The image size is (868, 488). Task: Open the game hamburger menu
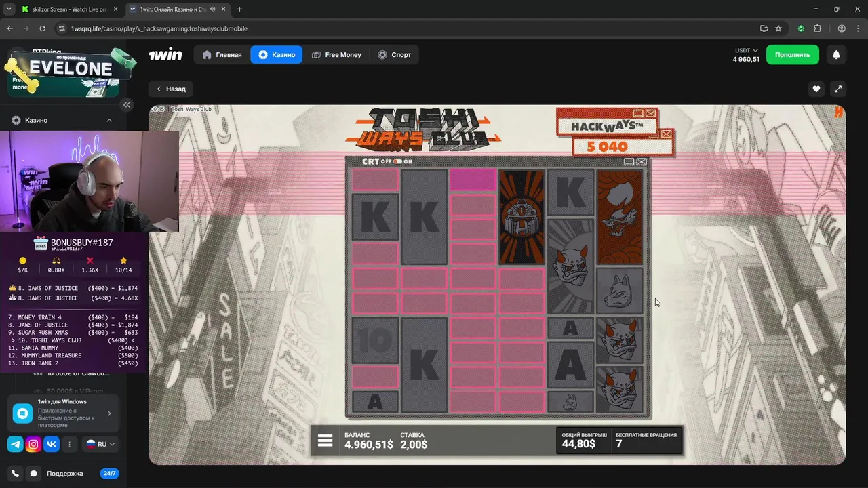click(x=325, y=441)
